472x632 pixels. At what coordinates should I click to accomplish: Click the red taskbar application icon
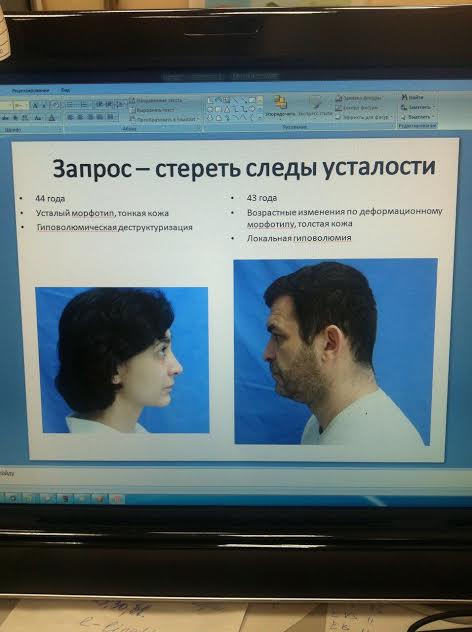click(116, 499)
